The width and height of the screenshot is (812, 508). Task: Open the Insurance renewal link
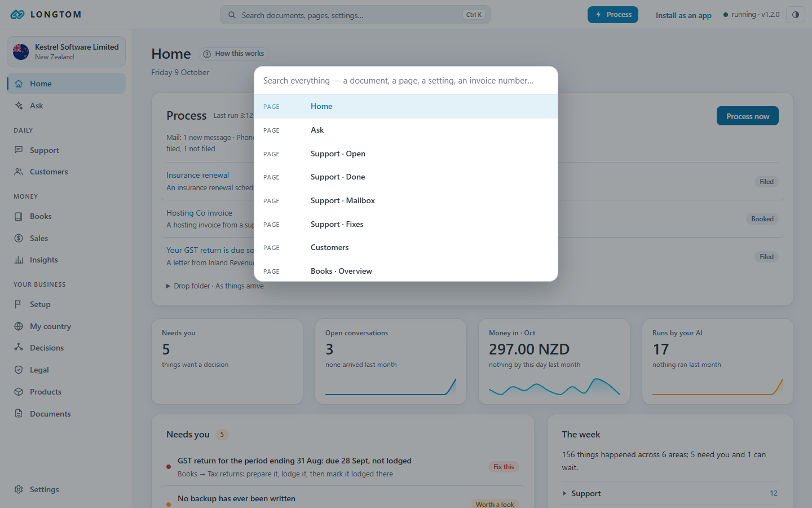(x=198, y=176)
